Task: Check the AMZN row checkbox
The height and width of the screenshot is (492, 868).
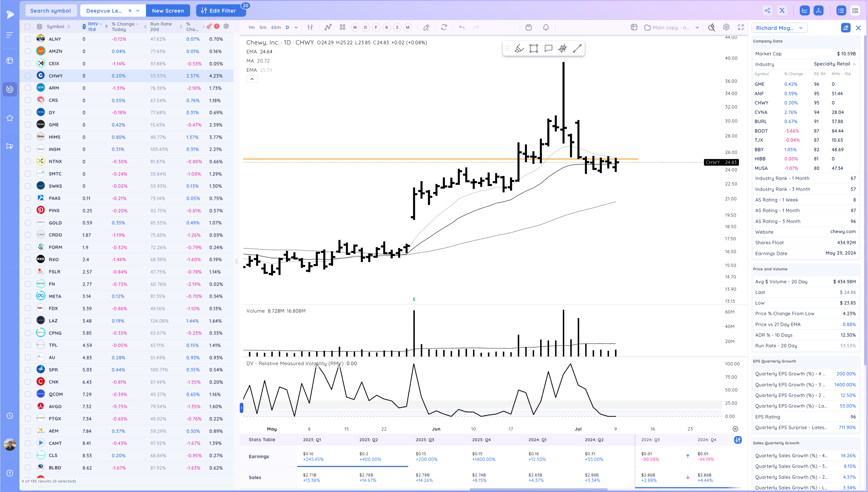Action: point(28,51)
